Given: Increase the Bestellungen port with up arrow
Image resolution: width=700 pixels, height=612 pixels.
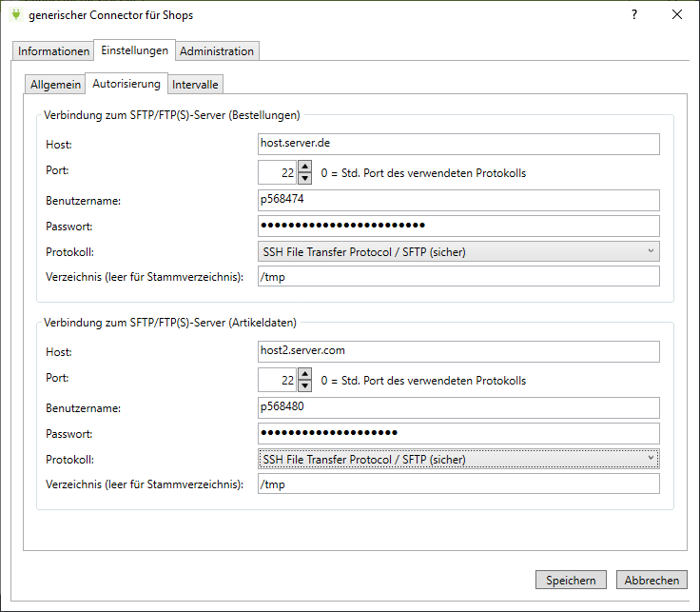Looking at the screenshot, I should (x=304, y=167).
